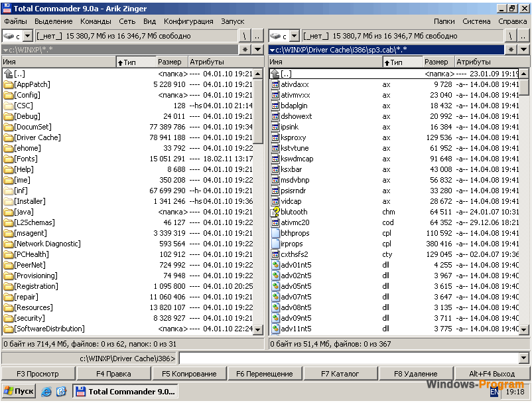Sort right panel by Атрибуты column header
This screenshot has height=403, width=532.
492,62
